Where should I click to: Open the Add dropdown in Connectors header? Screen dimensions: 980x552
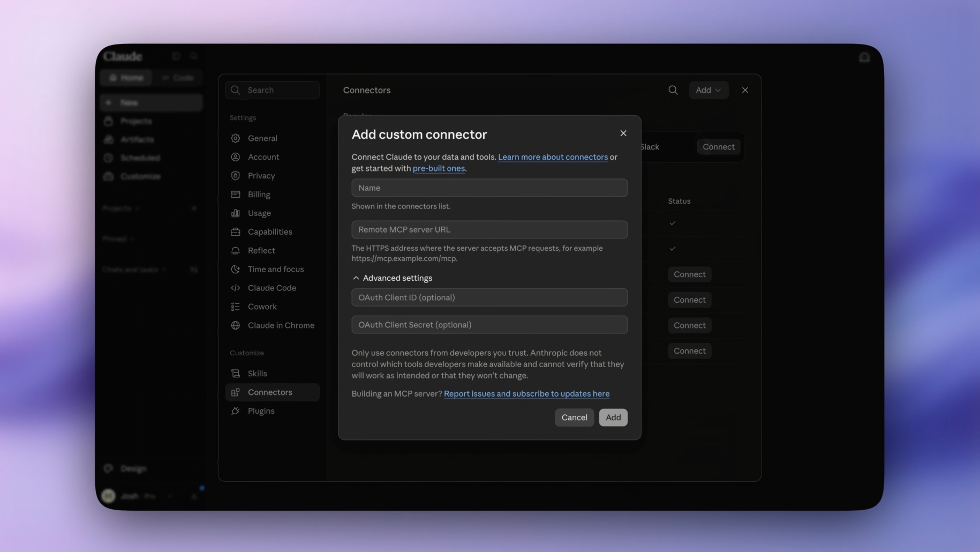pyautogui.click(x=708, y=90)
